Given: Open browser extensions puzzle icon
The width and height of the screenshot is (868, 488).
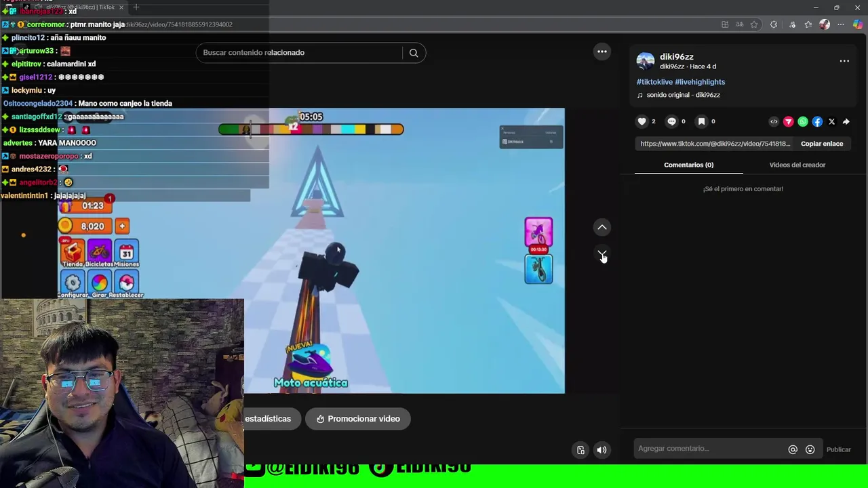Looking at the screenshot, I should click(774, 24).
